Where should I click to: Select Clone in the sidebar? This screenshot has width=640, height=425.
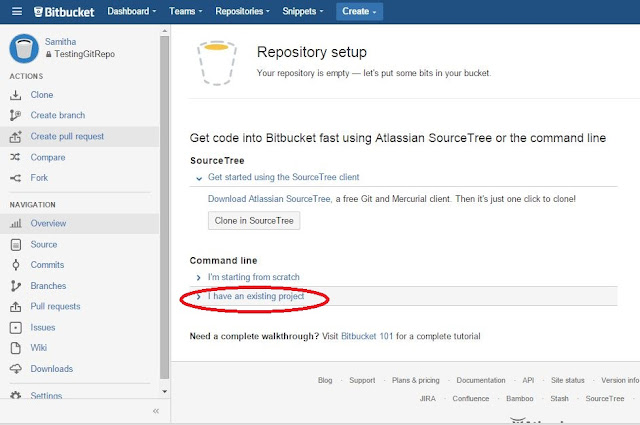42,95
